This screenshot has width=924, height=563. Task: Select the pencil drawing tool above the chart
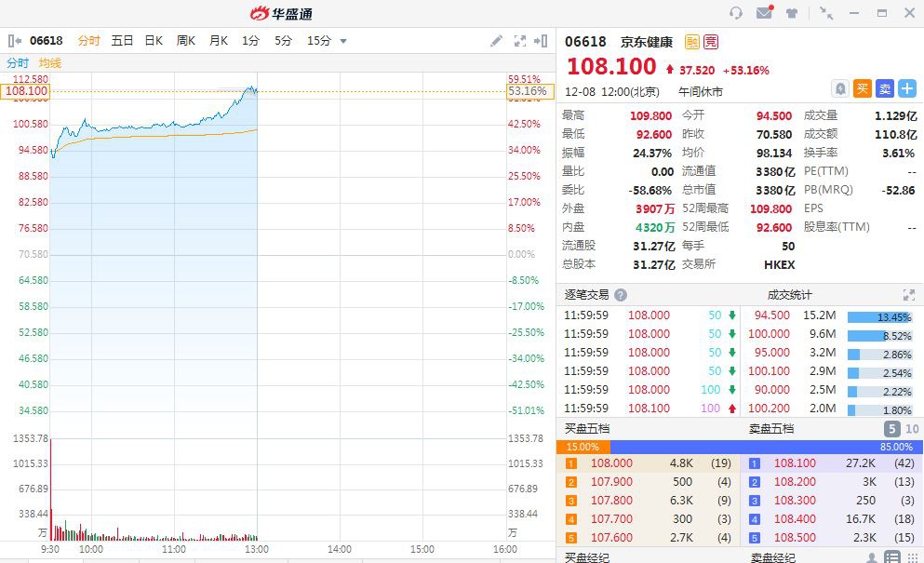(x=497, y=41)
